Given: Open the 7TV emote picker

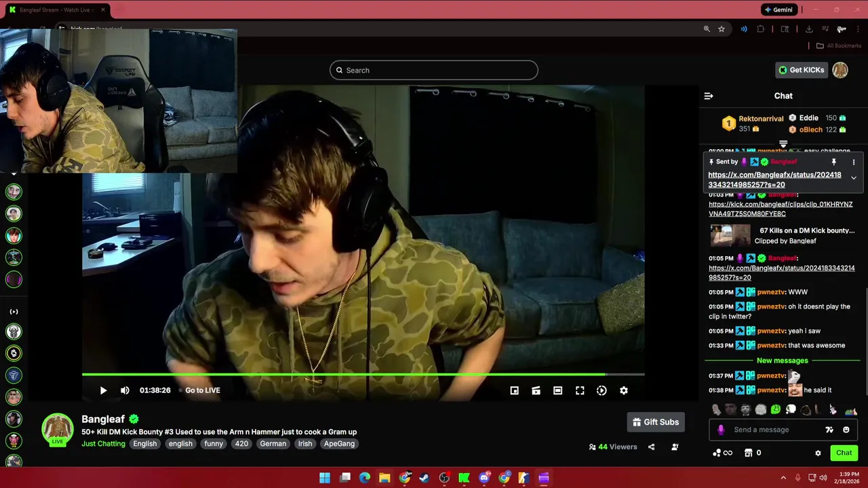Looking at the screenshot, I should tap(829, 430).
